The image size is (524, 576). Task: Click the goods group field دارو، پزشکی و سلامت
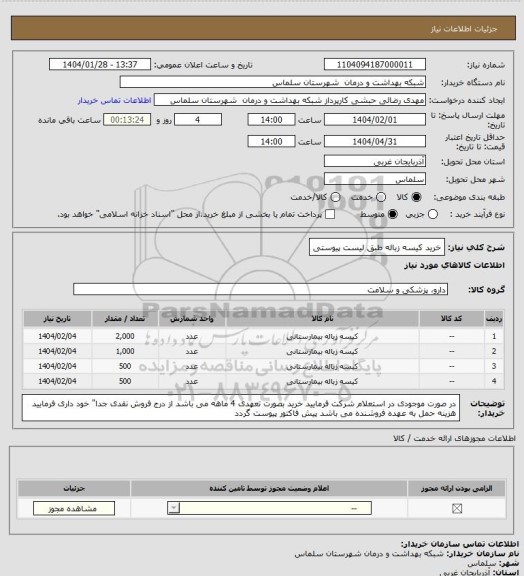pyautogui.click(x=260, y=289)
